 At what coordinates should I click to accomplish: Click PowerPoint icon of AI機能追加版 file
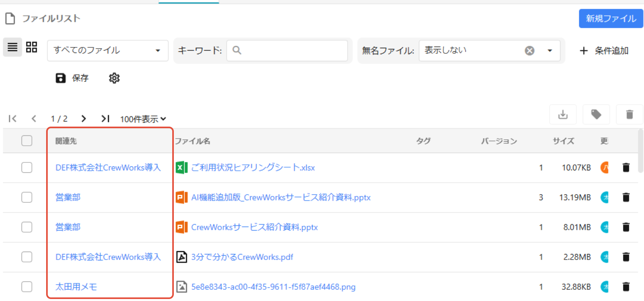pyautogui.click(x=182, y=197)
